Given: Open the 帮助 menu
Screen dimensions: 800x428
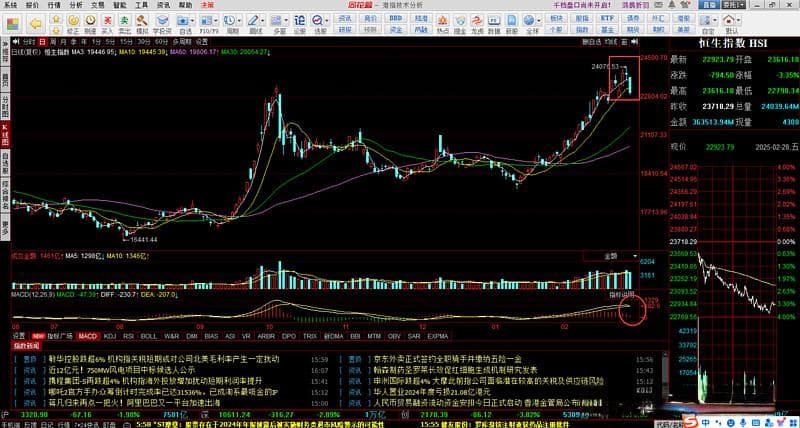Looking at the screenshot, I should pyautogui.click(x=185, y=5).
